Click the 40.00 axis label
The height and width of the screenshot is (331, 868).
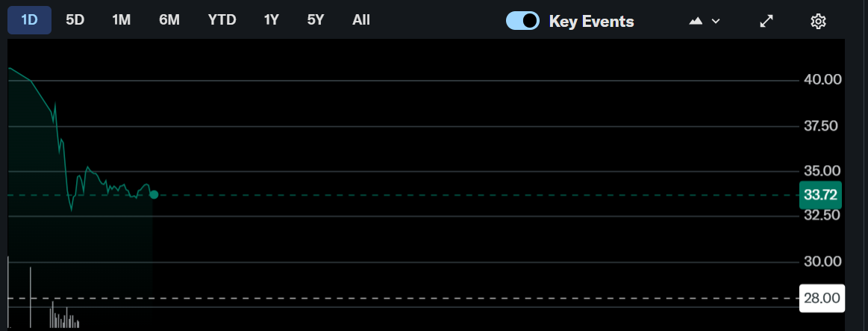(x=822, y=80)
